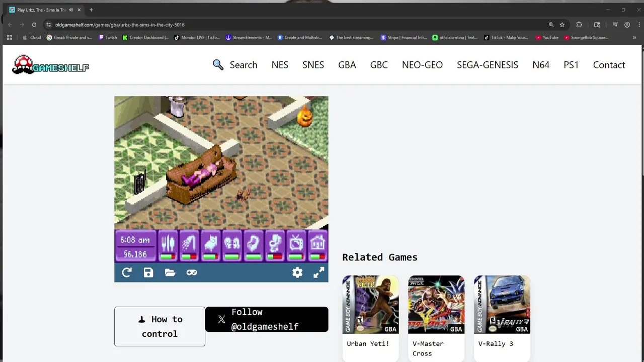644x362 pixels.
Task: Open the media control icon in toolbar
Action: [x=615, y=25]
